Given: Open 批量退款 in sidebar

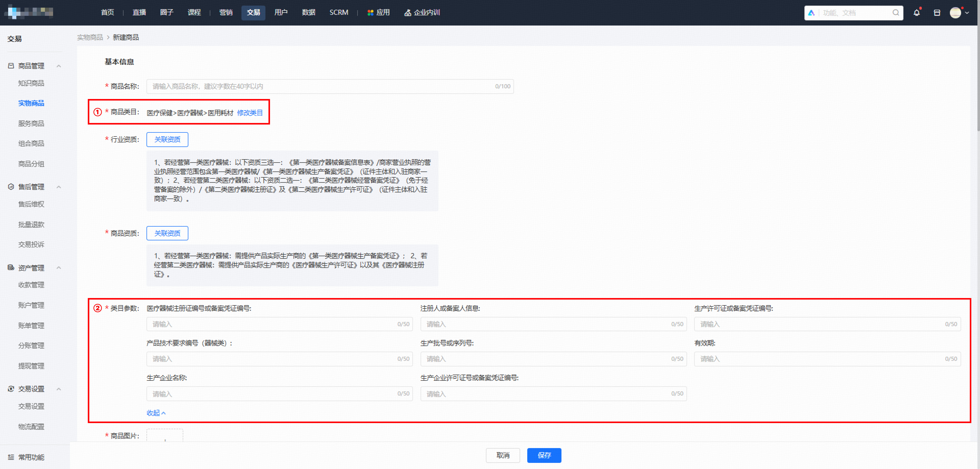Looking at the screenshot, I should click(31, 225).
